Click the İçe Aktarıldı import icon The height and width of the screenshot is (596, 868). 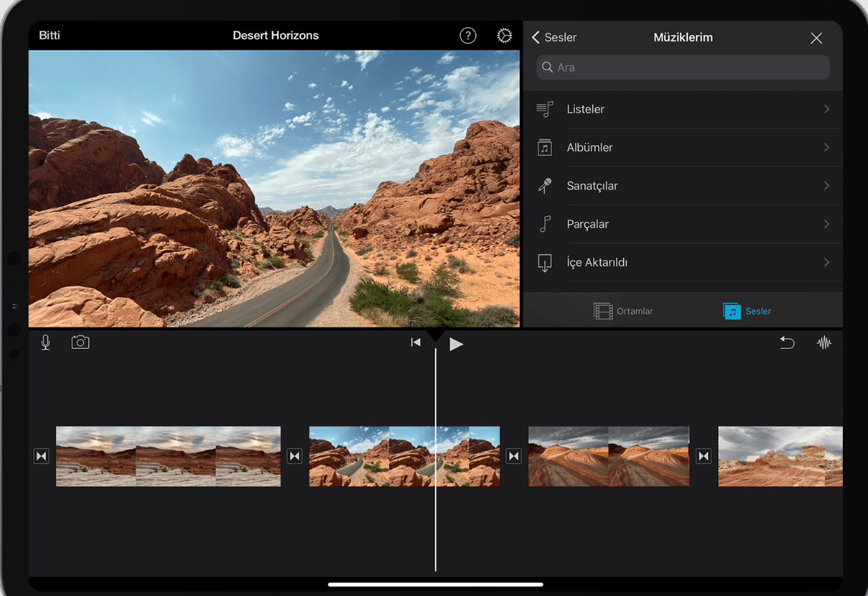[x=545, y=262]
